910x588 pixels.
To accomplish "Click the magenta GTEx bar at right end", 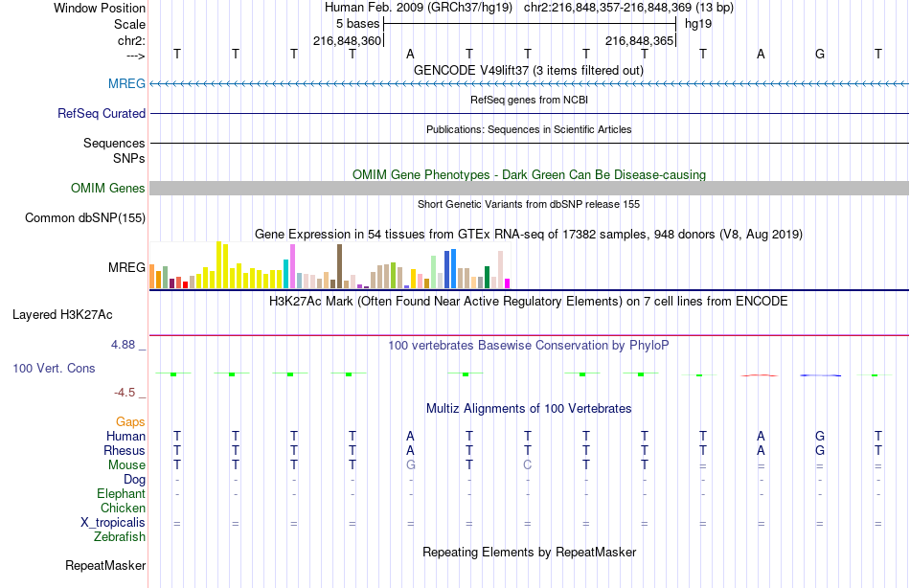I will point(508,283).
